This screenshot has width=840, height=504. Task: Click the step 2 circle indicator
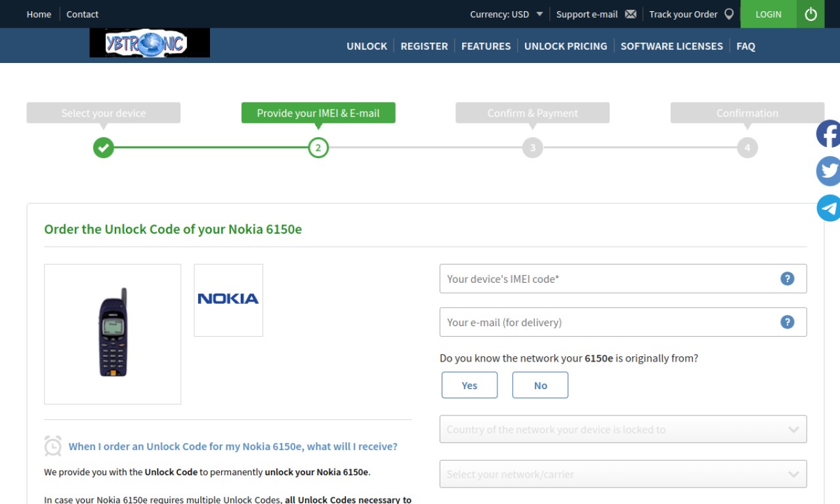(x=318, y=148)
